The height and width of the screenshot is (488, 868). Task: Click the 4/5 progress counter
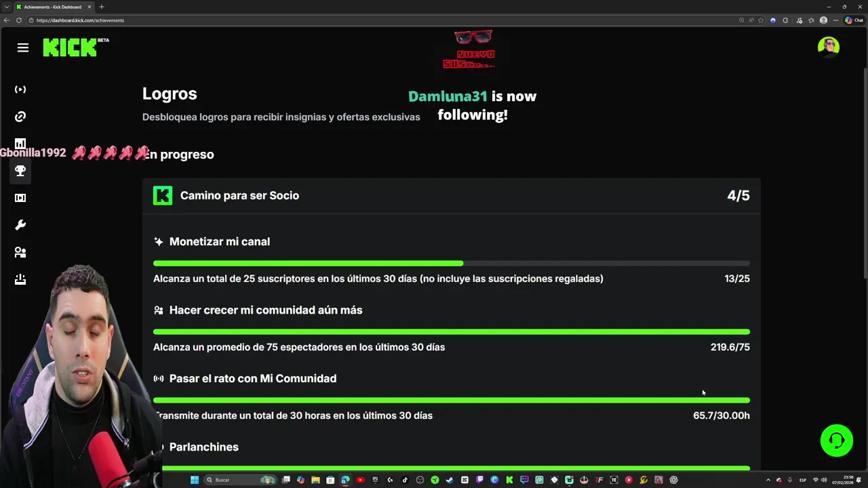point(738,195)
